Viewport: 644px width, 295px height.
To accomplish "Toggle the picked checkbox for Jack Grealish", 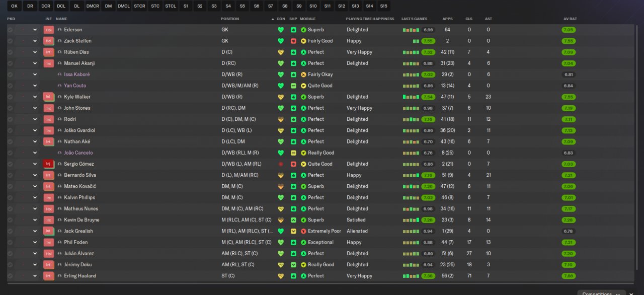I will pyautogui.click(x=10, y=231).
